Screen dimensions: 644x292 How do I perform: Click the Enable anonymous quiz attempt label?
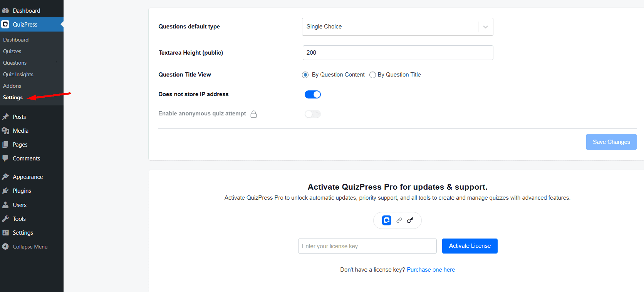tap(202, 113)
